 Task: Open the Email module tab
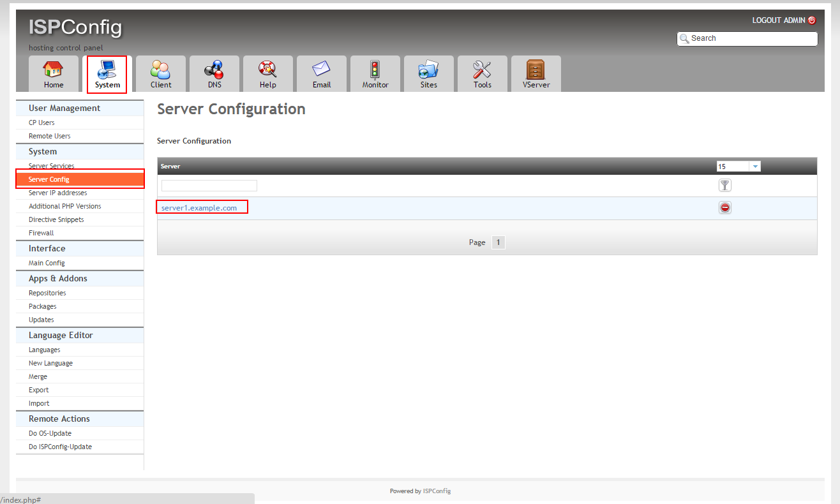click(322, 74)
